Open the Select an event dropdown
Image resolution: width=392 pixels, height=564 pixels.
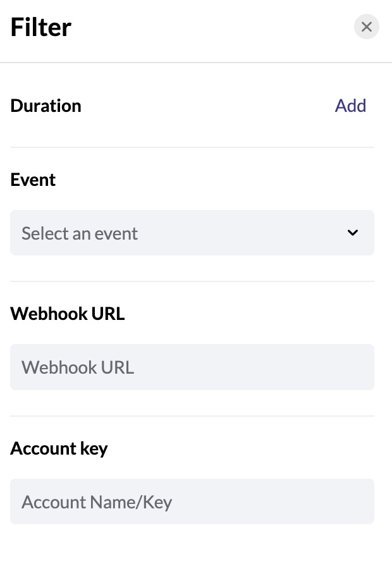pyautogui.click(x=192, y=233)
